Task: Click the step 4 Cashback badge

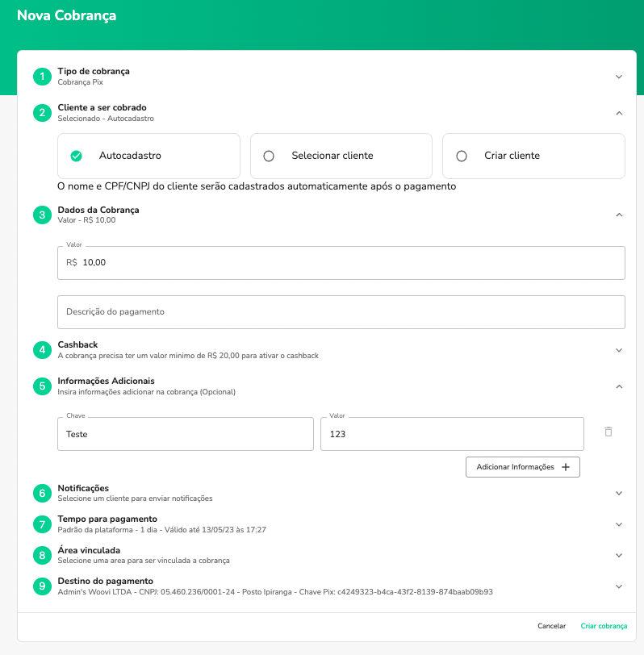Action: pyautogui.click(x=42, y=350)
